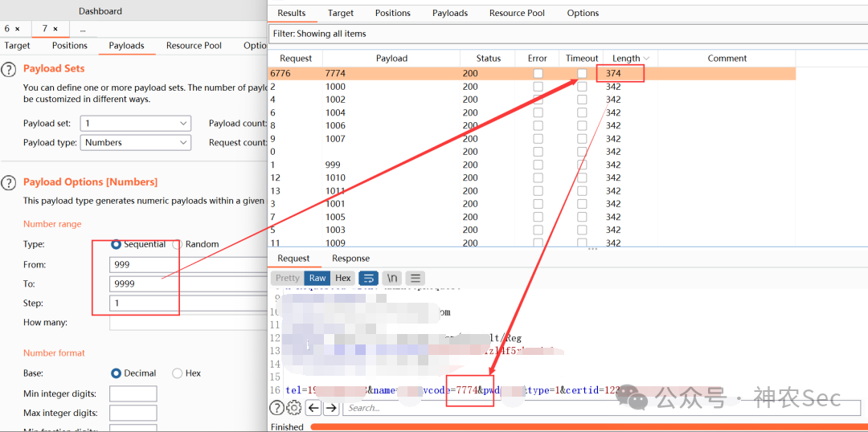
Task: Open search settings gear icon
Action: pos(294,408)
